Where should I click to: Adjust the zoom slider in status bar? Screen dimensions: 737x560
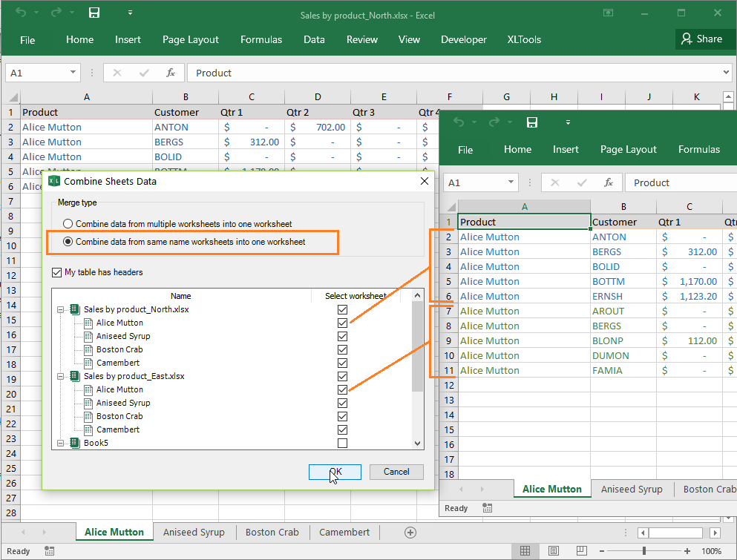click(645, 550)
